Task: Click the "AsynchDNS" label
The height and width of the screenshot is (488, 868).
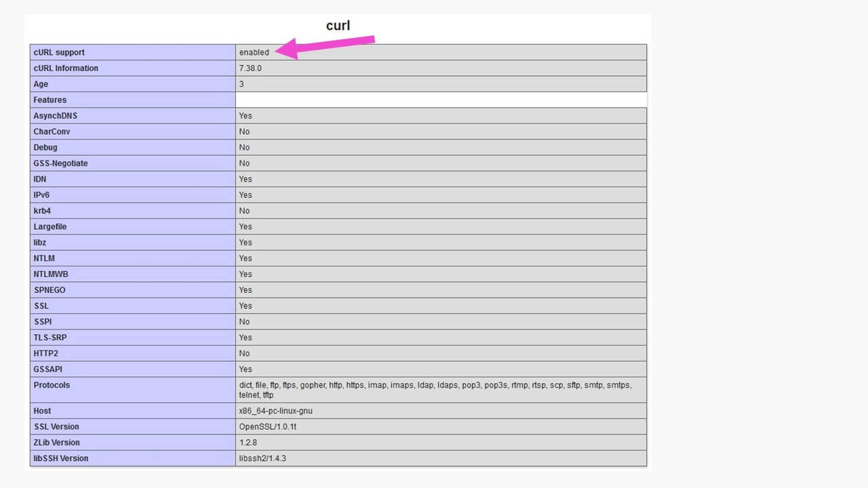Action: (56, 116)
